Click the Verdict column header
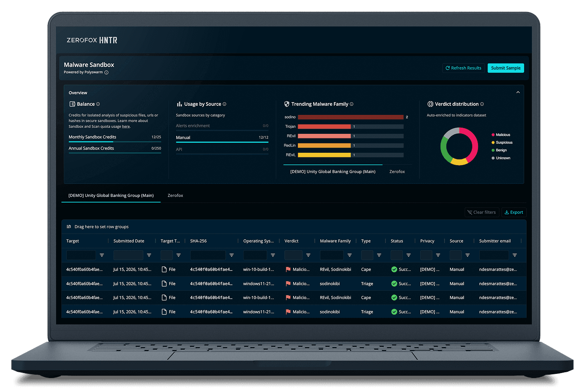The image size is (583, 392). point(291,241)
